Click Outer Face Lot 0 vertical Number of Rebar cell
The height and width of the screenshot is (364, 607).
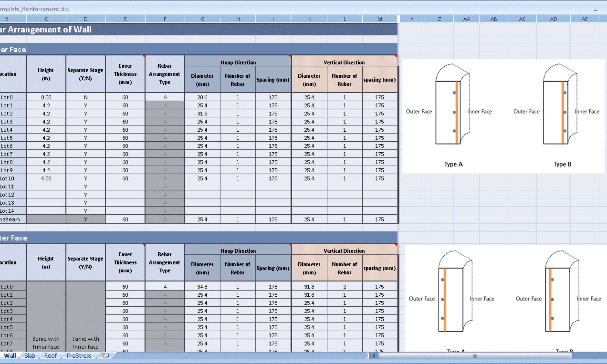point(344,287)
